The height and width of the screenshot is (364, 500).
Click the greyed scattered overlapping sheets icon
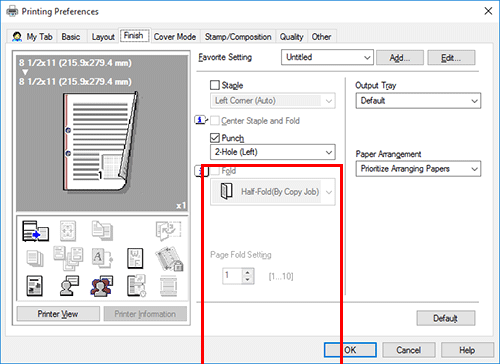[x=68, y=258]
